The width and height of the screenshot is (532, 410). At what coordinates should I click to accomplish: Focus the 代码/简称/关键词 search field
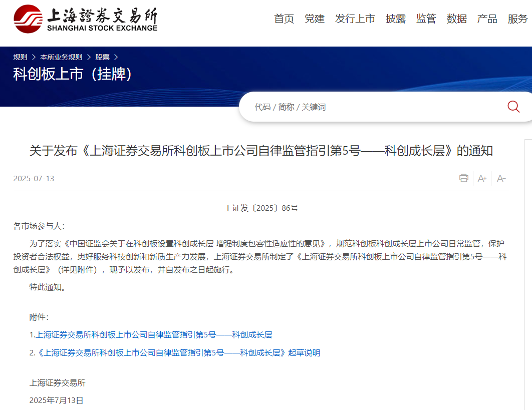click(373, 107)
